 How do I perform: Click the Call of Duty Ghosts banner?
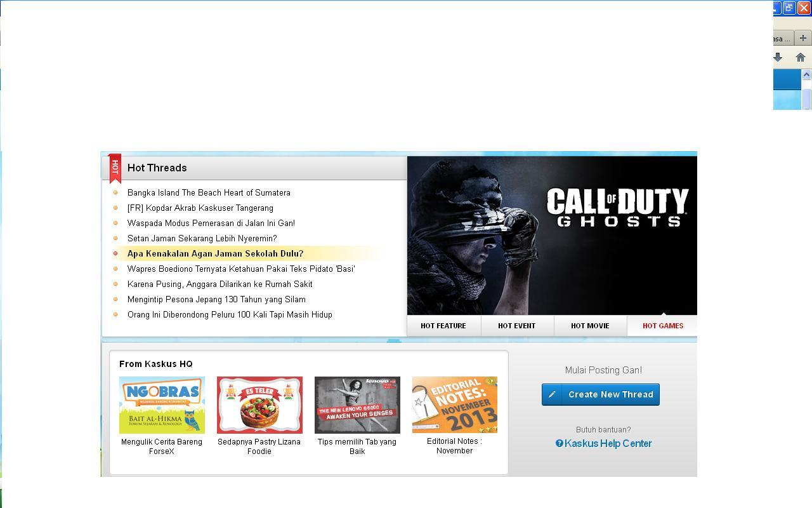coord(552,236)
